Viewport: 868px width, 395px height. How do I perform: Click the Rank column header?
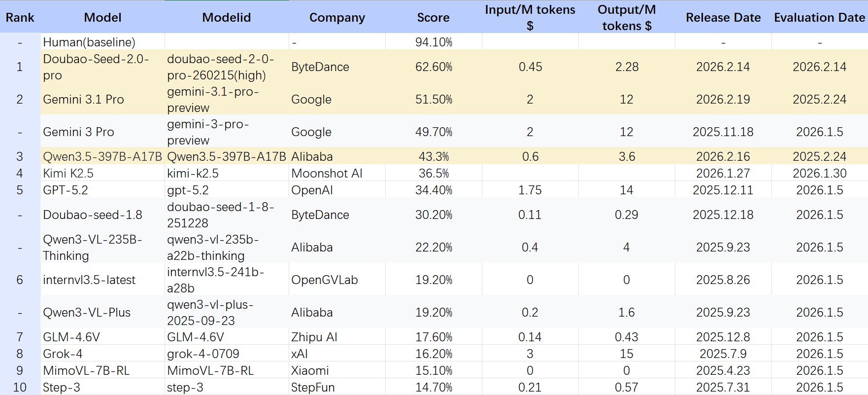pyautogui.click(x=20, y=18)
